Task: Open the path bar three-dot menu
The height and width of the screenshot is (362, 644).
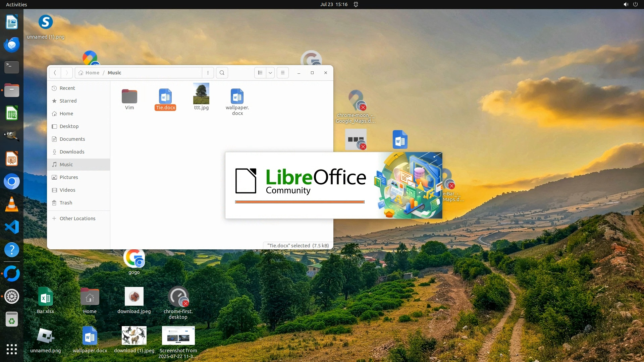Action: 208,73
